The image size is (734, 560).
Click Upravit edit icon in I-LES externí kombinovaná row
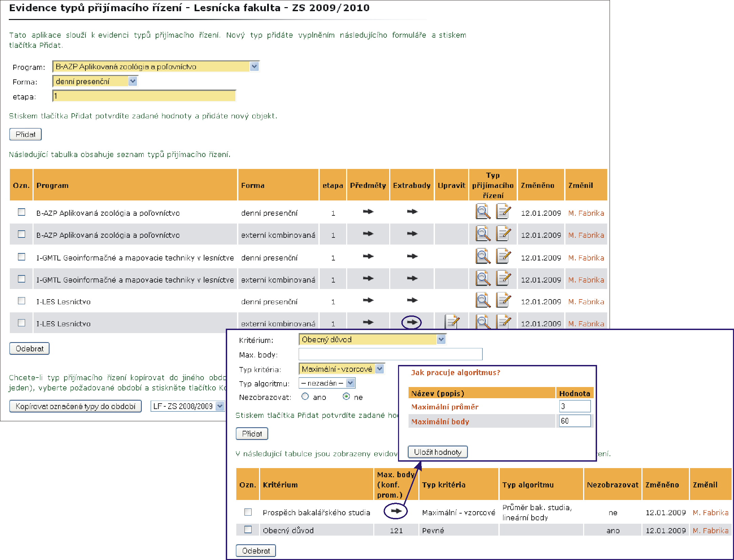(x=452, y=322)
